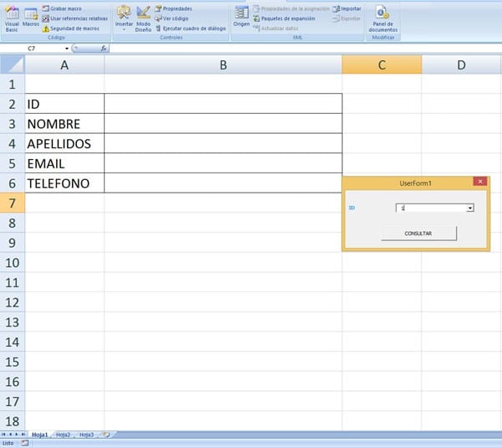
Task: Open Seguridad de macros settings
Action: coord(70,28)
